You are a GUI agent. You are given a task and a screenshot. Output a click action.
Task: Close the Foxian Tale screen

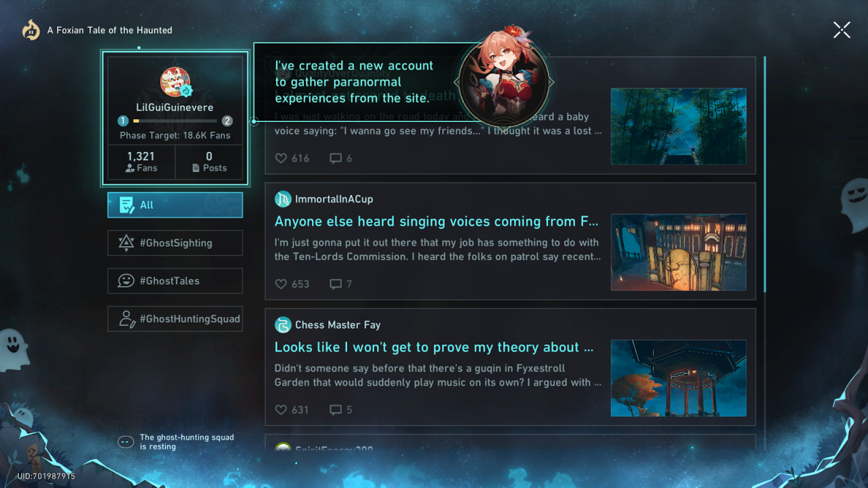(x=842, y=30)
